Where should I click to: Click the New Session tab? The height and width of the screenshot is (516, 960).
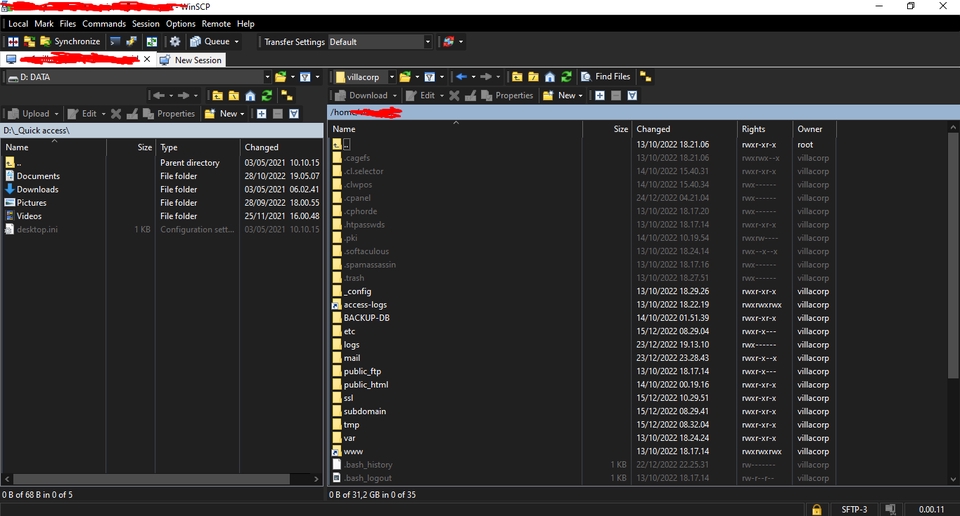(x=192, y=60)
